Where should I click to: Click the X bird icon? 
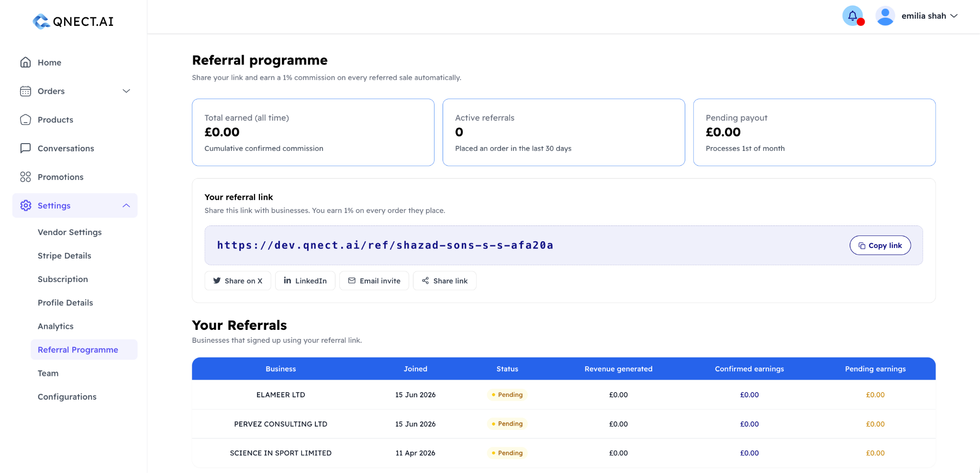click(x=217, y=281)
